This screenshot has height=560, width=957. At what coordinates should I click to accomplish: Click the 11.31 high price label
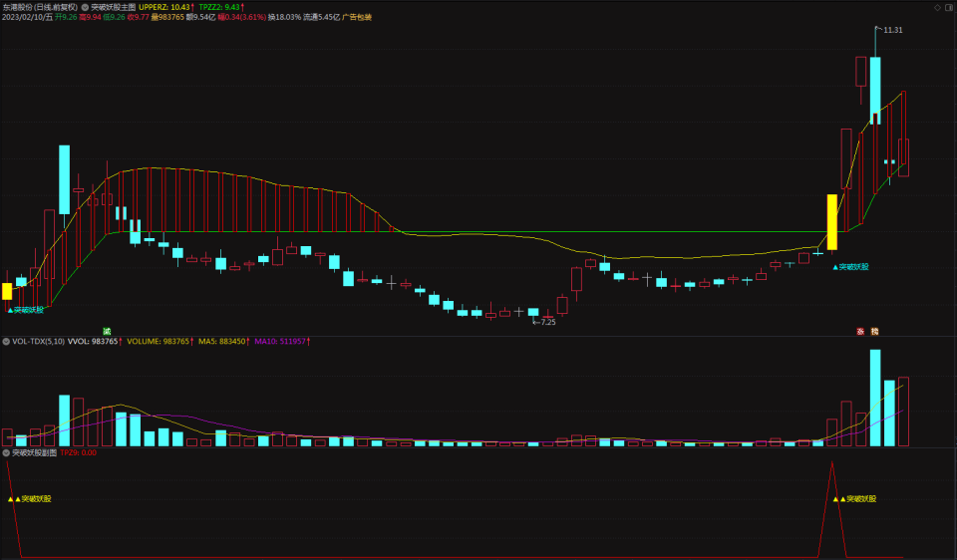pos(892,30)
